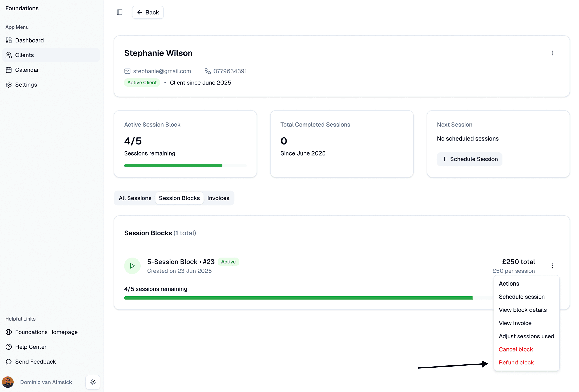
Task: Click the Back button
Action: pos(148,13)
